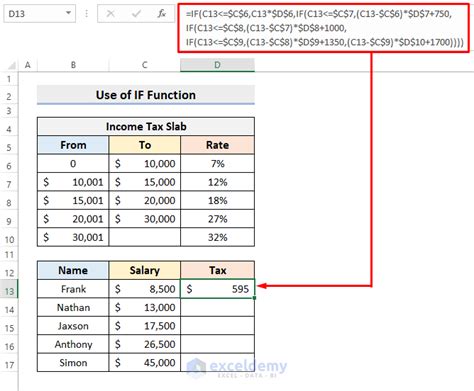
Task: Click the 'To' column header cell
Action: [x=145, y=145]
